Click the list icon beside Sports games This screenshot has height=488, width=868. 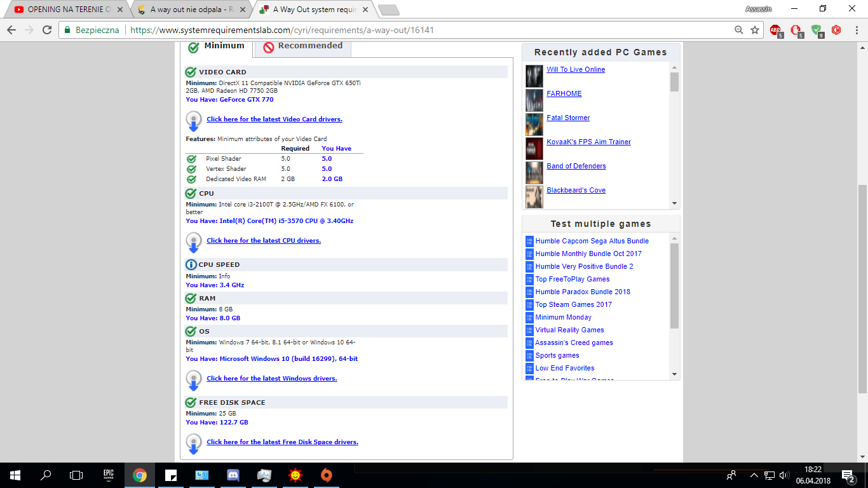tap(529, 356)
